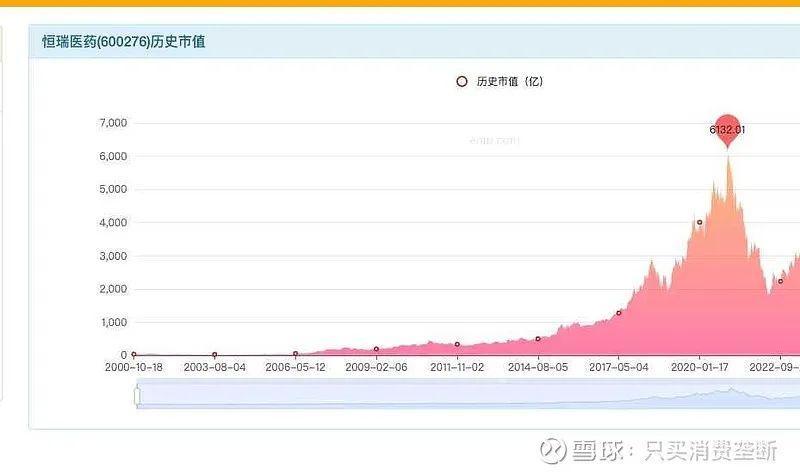Click the 2006-05-12 x-axis date label
800x475 pixels.
(x=295, y=367)
